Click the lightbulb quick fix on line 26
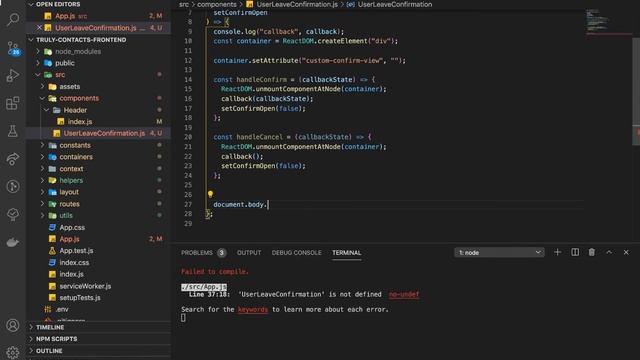Viewport: 640px width, 360px height. (x=210, y=194)
